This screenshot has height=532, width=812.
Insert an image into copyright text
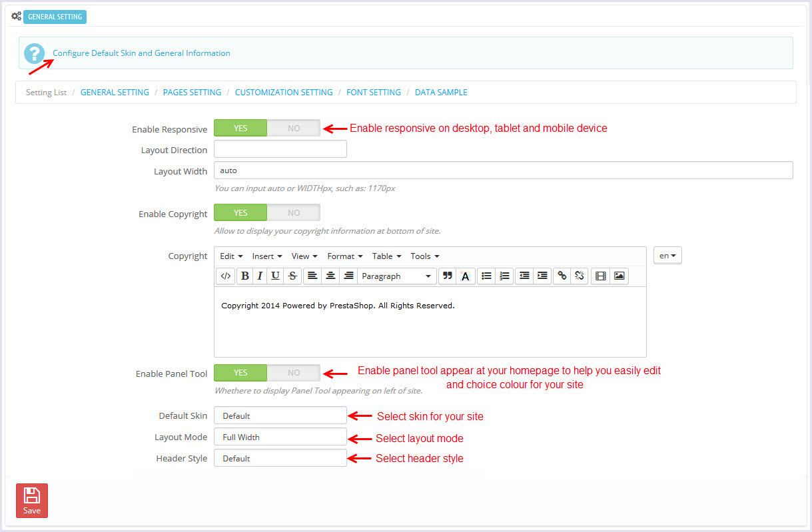619,276
